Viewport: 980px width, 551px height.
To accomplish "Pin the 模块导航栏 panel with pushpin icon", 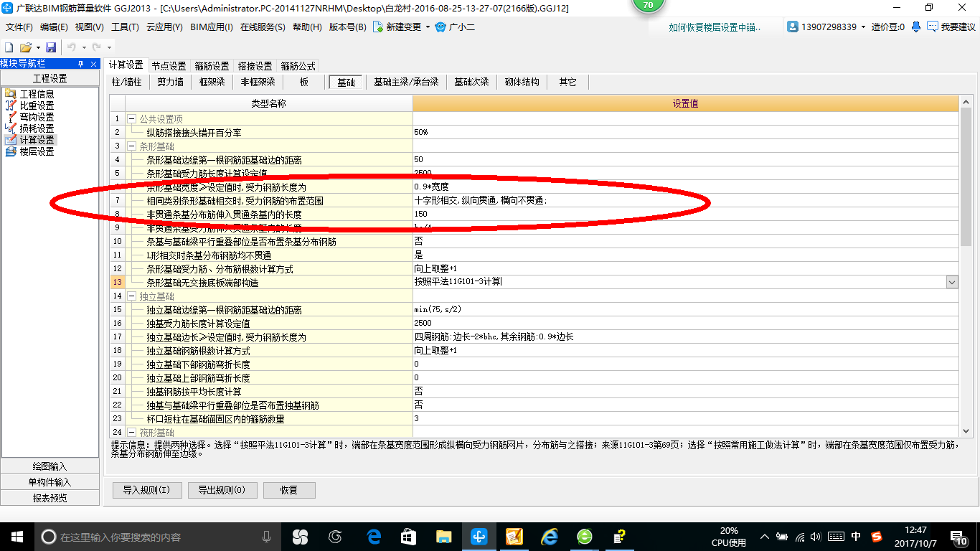I will tap(81, 64).
